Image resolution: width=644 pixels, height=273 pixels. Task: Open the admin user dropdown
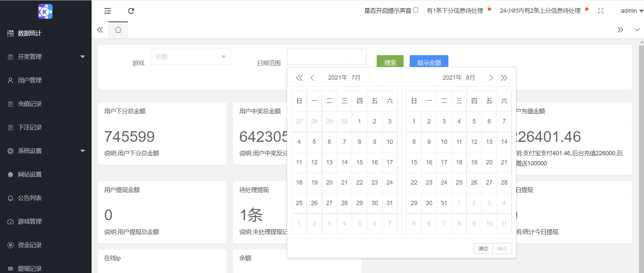[x=632, y=11]
